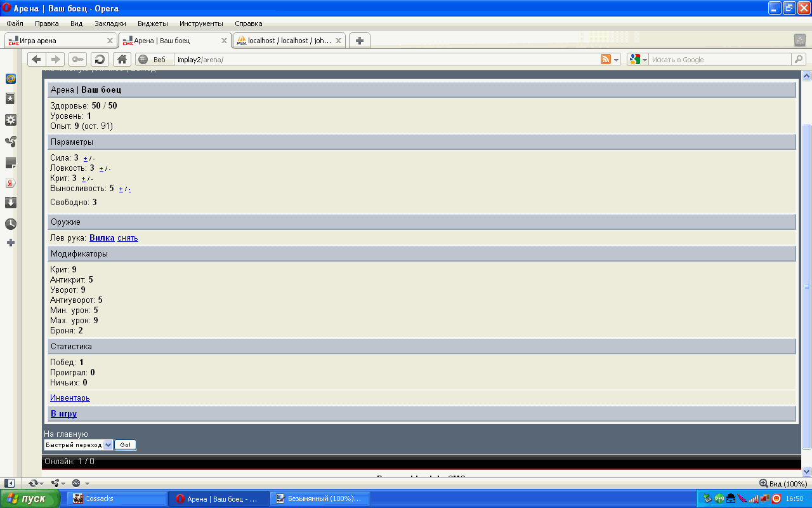Image resolution: width=812 pixels, height=508 pixels.
Task: Choose search engine via Google icon dropdown
Action: (638, 59)
